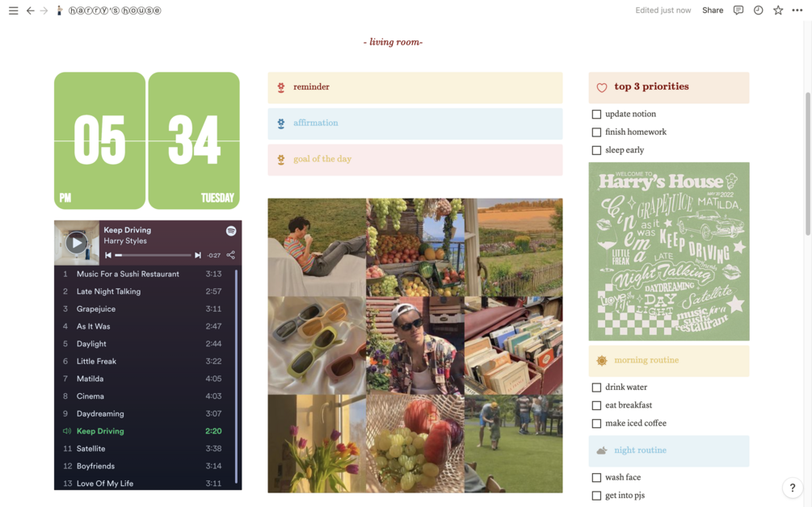The height and width of the screenshot is (507, 812).
Task: Click the page vertical scrollbar
Action: [807, 164]
